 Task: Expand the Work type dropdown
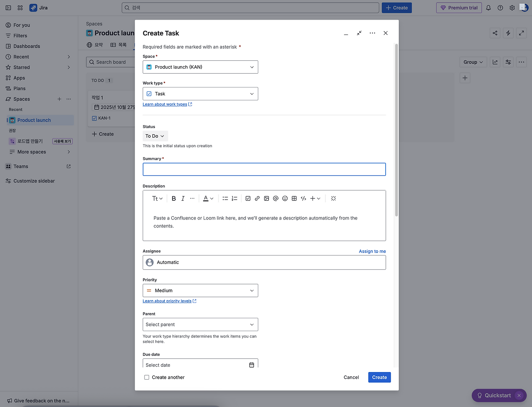pyautogui.click(x=200, y=94)
